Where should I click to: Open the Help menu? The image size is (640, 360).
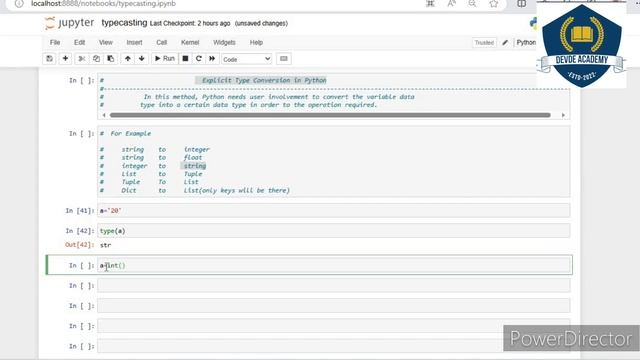(x=256, y=42)
